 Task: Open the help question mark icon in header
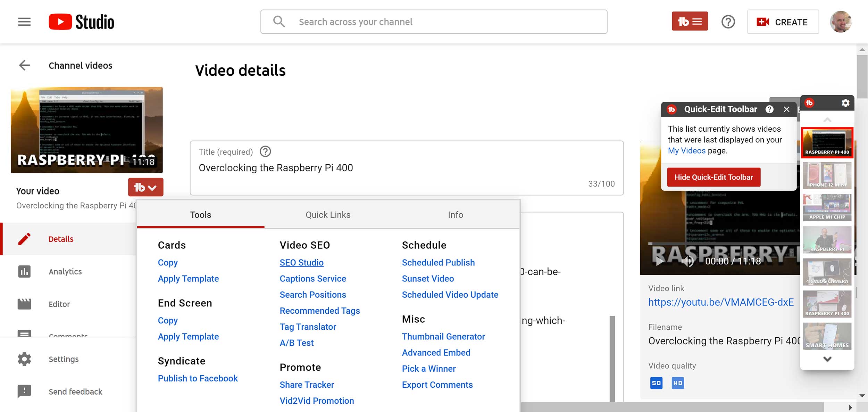pyautogui.click(x=728, y=22)
